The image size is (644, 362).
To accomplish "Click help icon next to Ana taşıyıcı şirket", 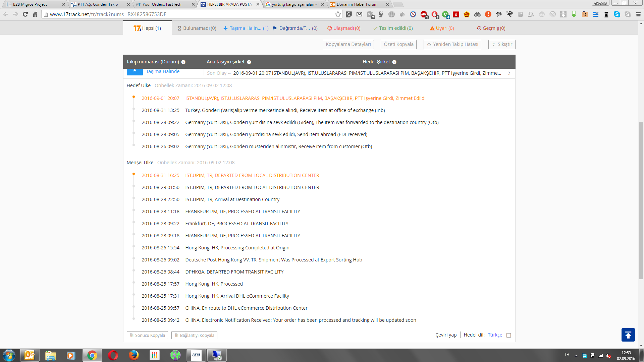I will tap(249, 62).
